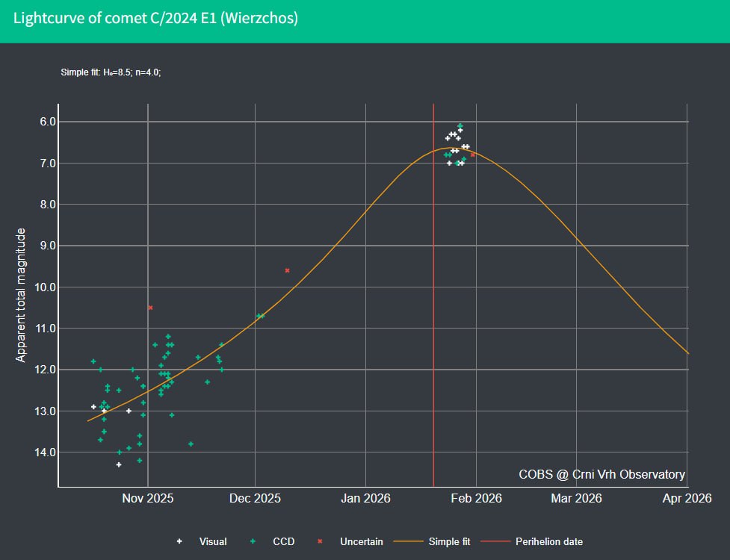Image resolution: width=730 pixels, height=560 pixels.
Task: Click the 9.0 magnitude y-axis tick label
Action: (40, 246)
